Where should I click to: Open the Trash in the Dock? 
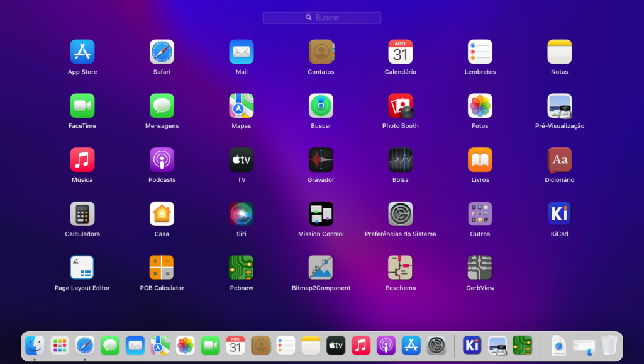point(609,346)
